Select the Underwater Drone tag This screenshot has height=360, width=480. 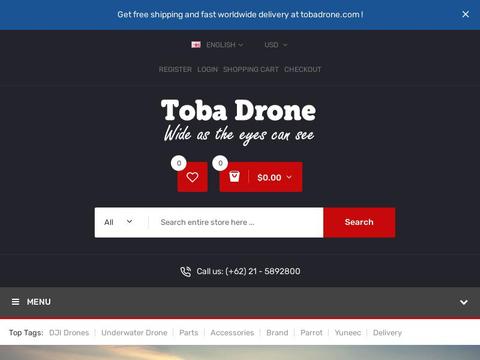[134, 333]
